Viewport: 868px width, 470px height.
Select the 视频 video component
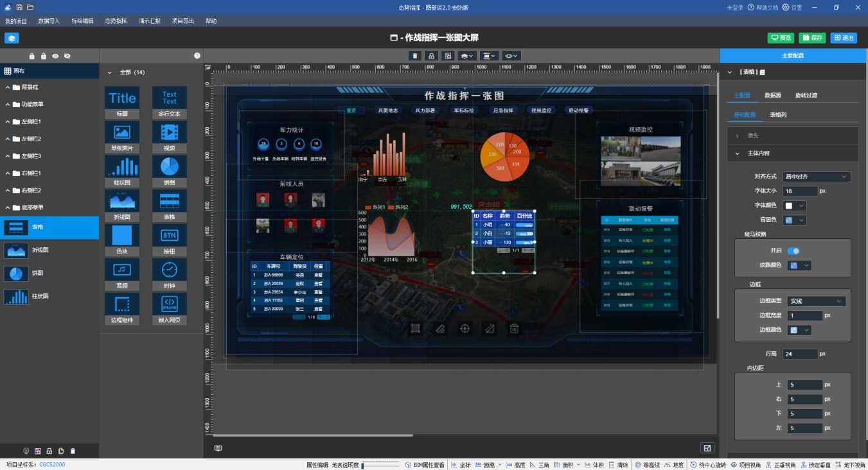[x=170, y=137]
